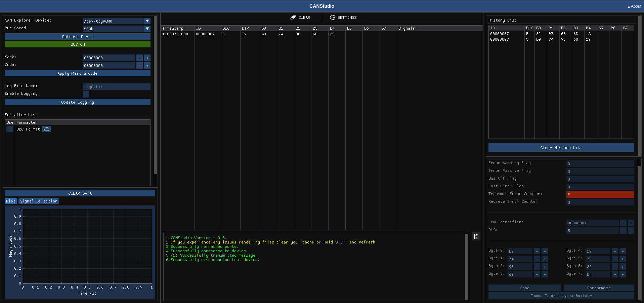Click the Send button
This screenshot has width=644, height=303.
(x=524, y=288)
